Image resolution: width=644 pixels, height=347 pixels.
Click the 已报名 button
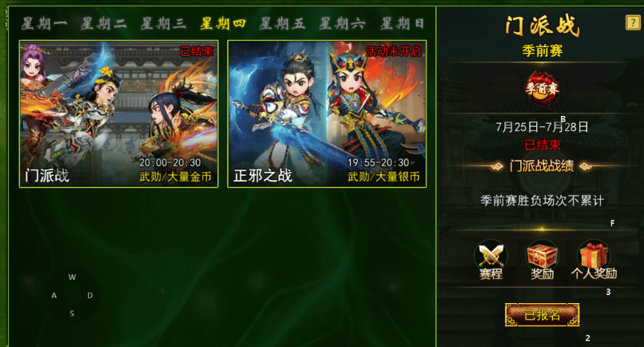tap(543, 315)
